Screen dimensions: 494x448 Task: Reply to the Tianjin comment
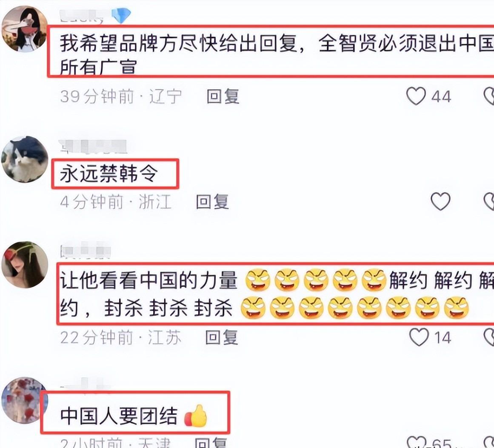pos(211,442)
